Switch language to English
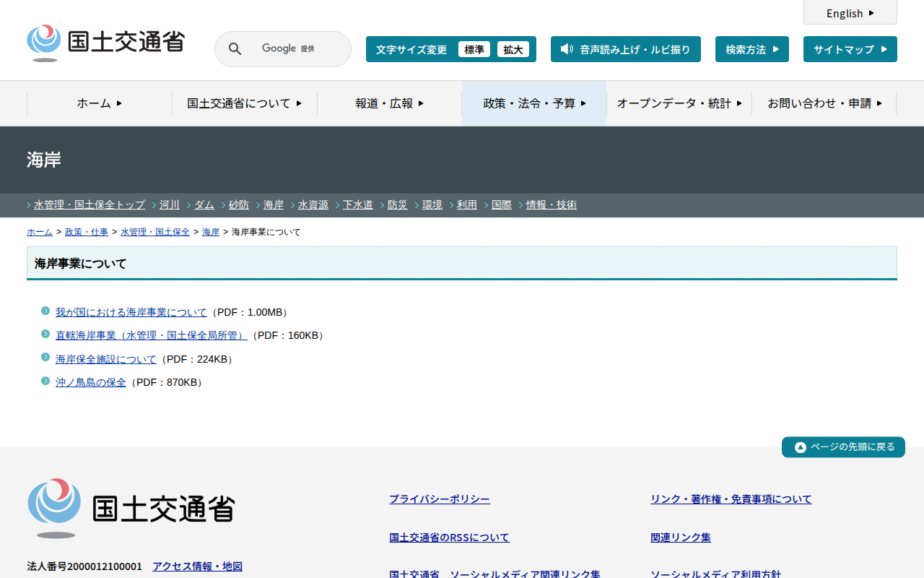The image size is (924, 578). (850, 13)
